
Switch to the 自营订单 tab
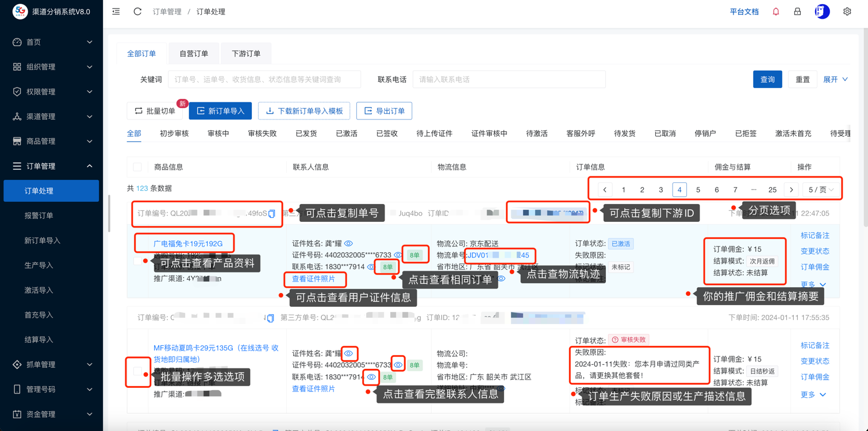(194, 53)
